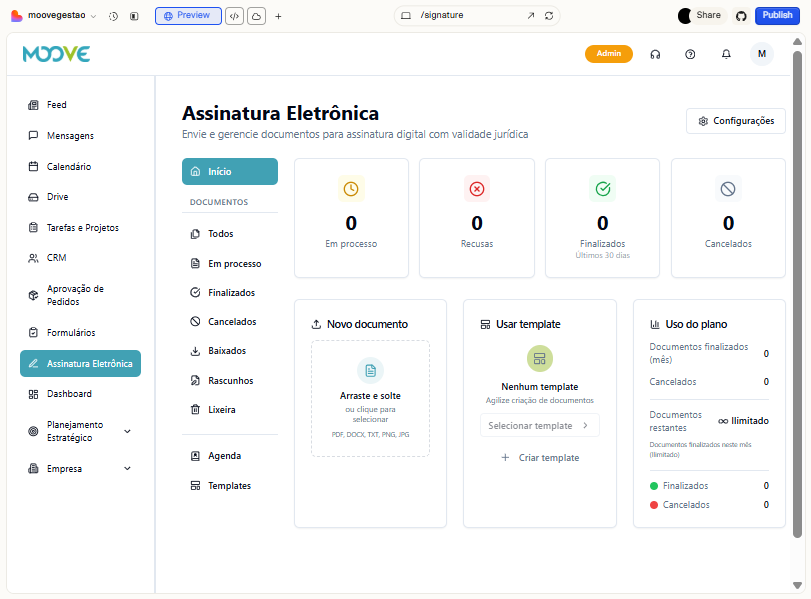The height and width of the screenshot is (599, 811).
Task: Click the device view icon beside /signature
Action: click(406, 16)
